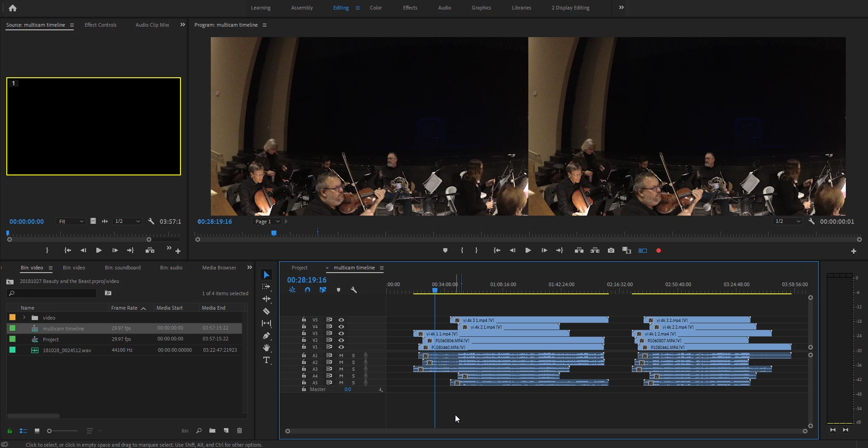Image resolution: width=868 pixels, height=448 pixels.
Task: Open the Source zoom Fit dropdown
Action: click(x=71, y=222)
